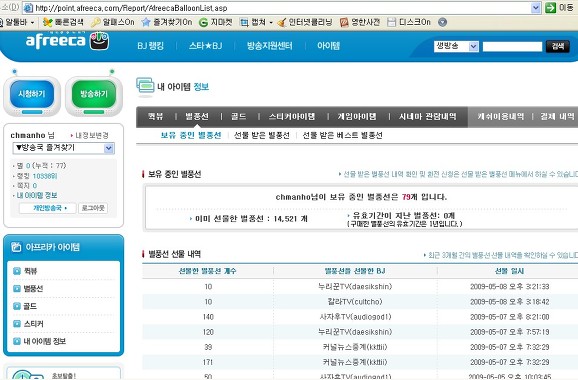Click the green 방송하기 button
Viewport: 578px width, 380px height.
tap(94, 94)
